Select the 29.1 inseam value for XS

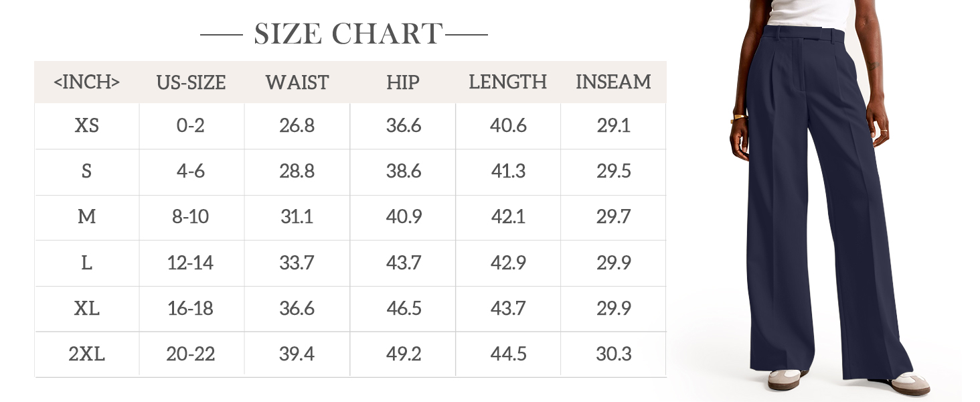[614, 126]
